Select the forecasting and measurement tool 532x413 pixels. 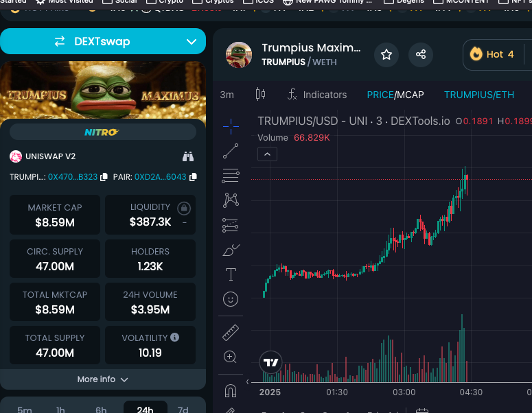pyautogui.click(x=231, y=225)
